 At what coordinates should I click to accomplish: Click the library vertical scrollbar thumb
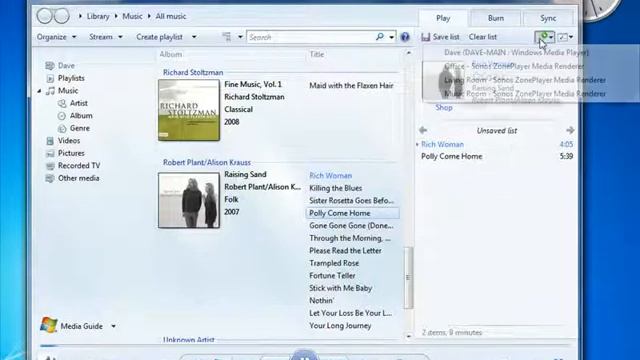pos(408,278)
